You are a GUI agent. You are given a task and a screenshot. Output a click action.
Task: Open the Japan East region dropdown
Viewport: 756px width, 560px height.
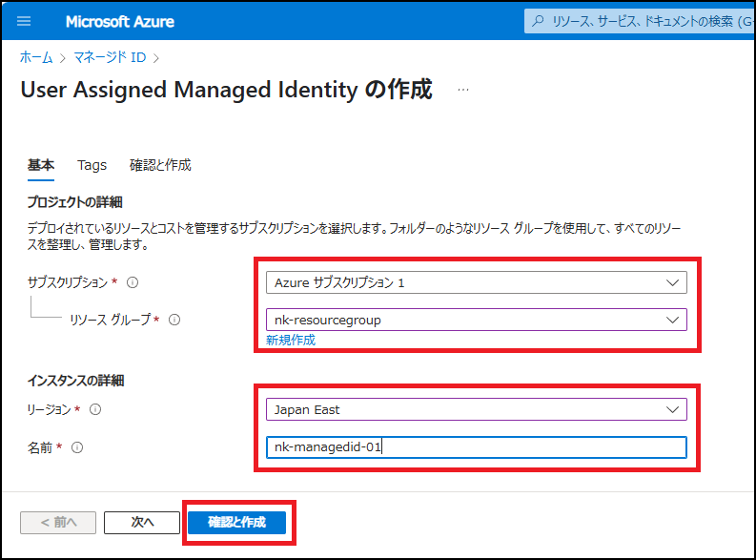[477, 409]
